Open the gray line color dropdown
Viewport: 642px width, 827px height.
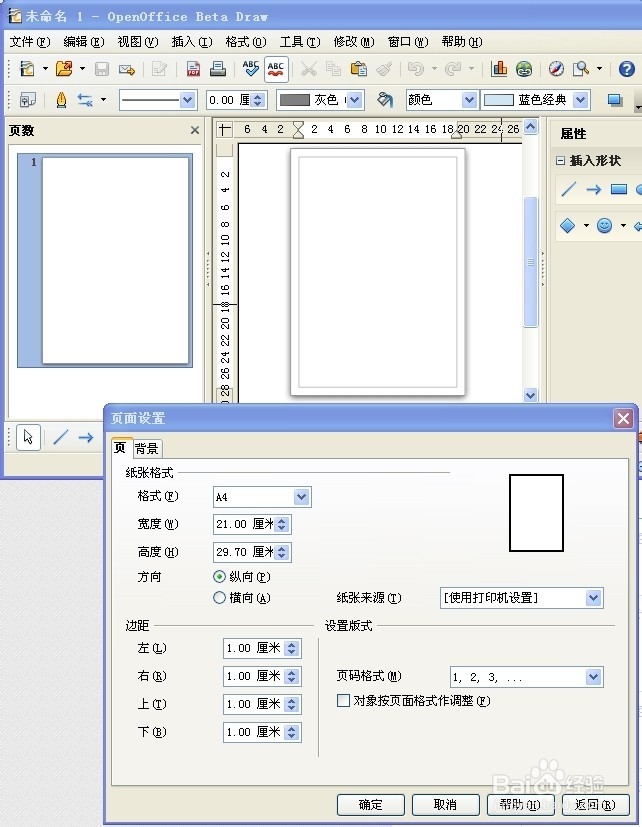tap(354, 100)
